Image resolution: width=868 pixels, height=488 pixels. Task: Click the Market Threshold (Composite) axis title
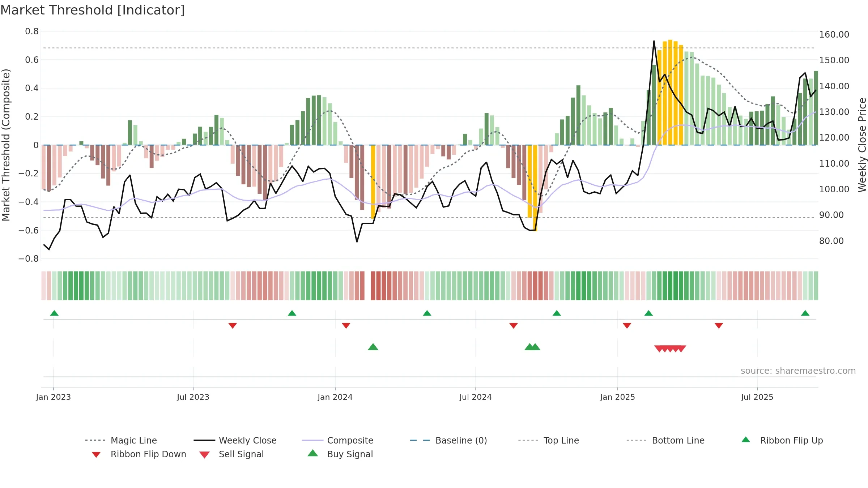pos(5,145)
